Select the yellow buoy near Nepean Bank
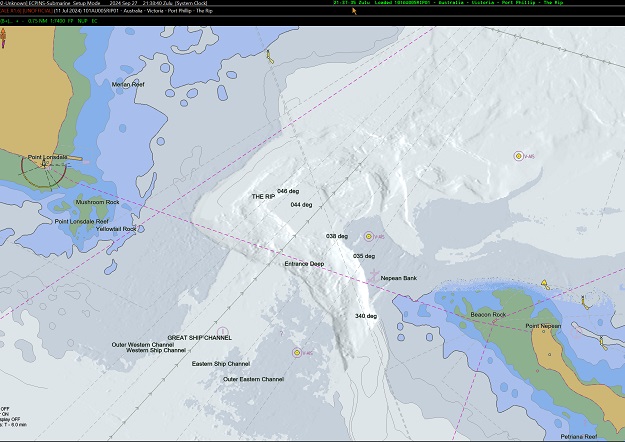The image size is (625, 442). [370, 236]
